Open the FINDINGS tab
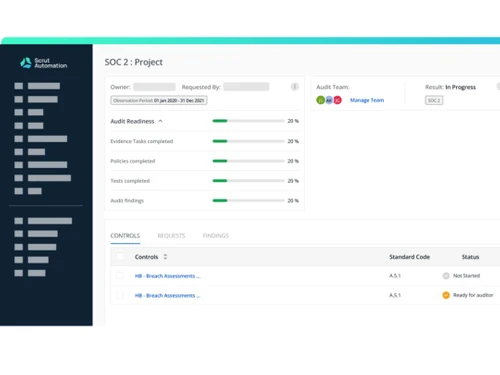500x375 pixels. [x=216, y=236]
